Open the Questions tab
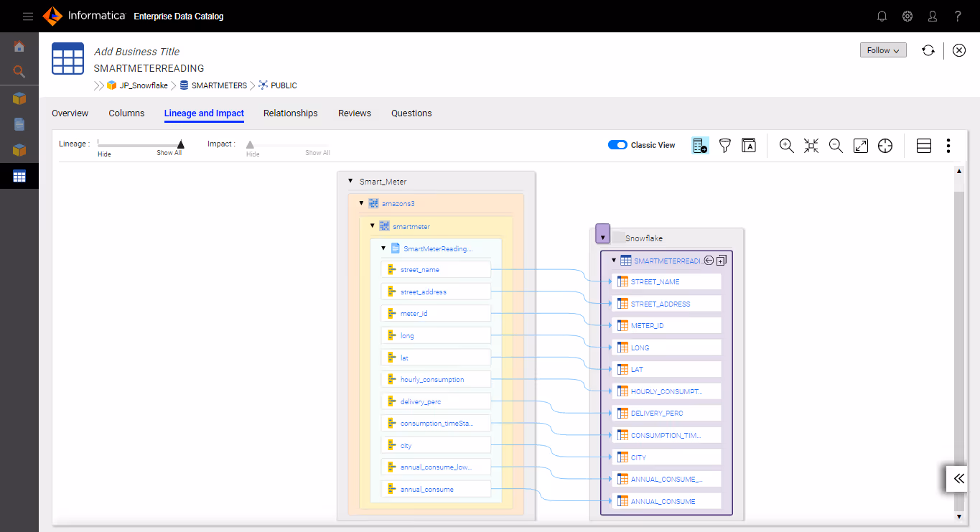Viewport: 980px width, 532px height. click(411, 113)
